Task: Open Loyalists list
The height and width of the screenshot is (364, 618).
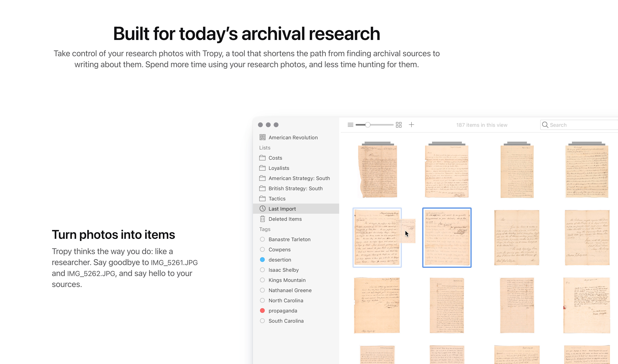Action: (x=279, y=168)
